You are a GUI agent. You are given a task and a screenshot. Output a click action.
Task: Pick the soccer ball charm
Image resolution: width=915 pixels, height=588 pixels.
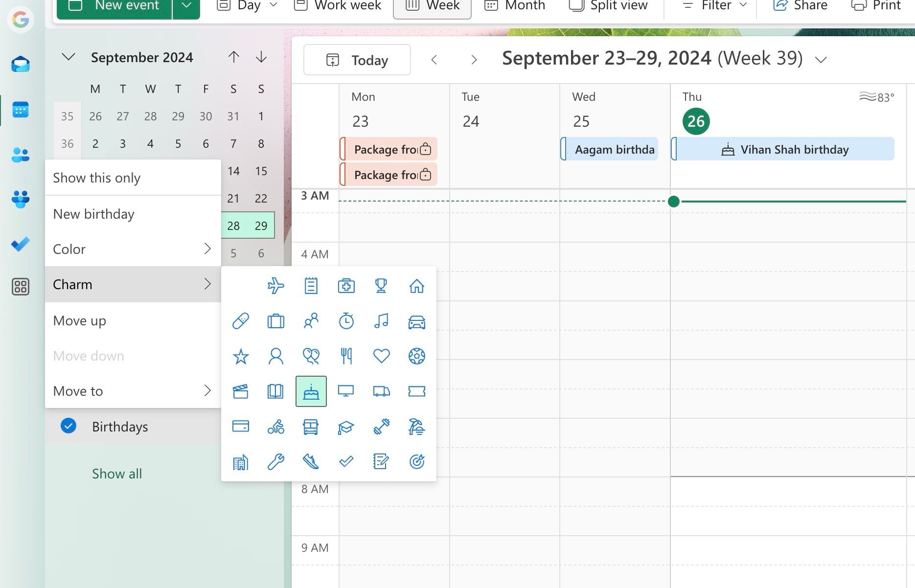(417, 356)
